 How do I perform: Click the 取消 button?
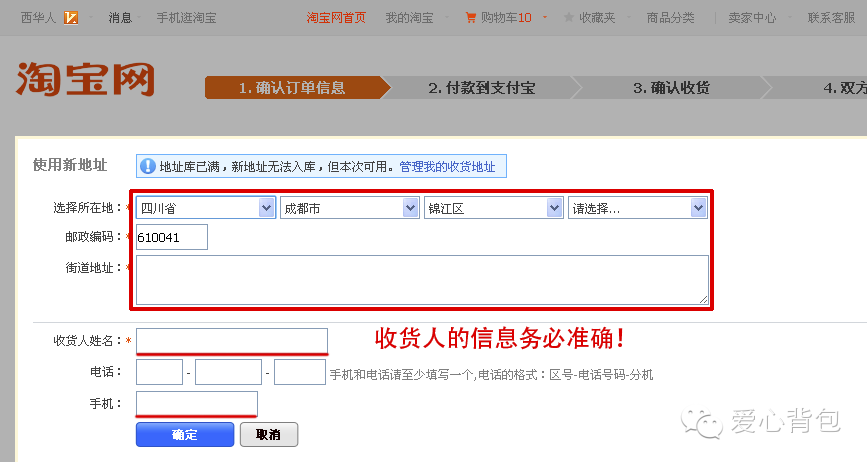point(269,435)
